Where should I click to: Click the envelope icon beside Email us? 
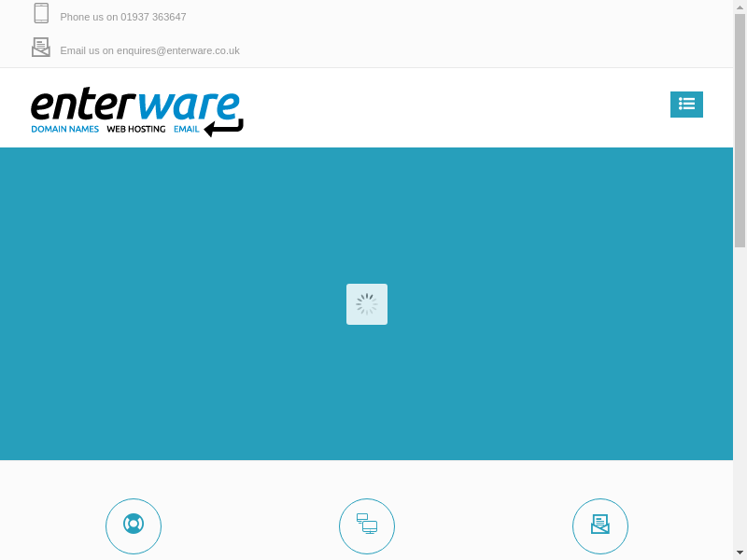point(41,47)
